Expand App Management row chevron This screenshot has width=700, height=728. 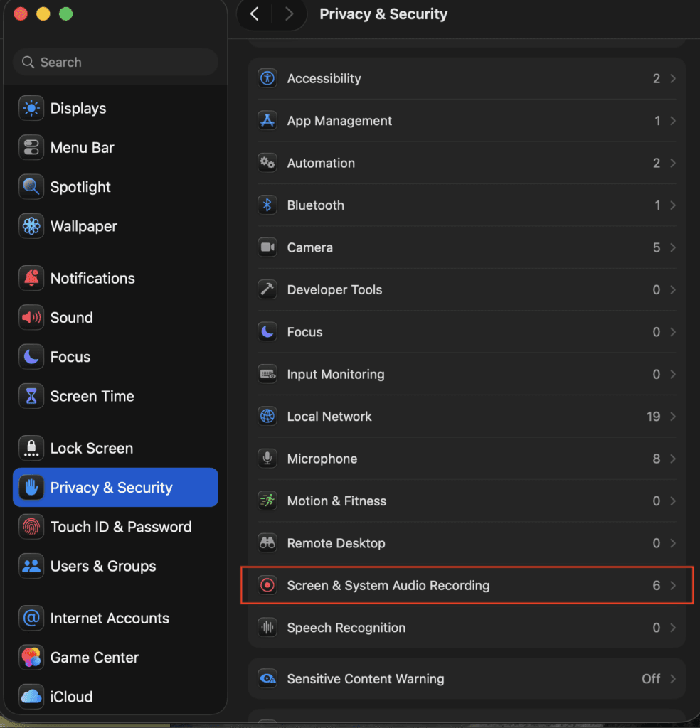(x=672, y=121)
